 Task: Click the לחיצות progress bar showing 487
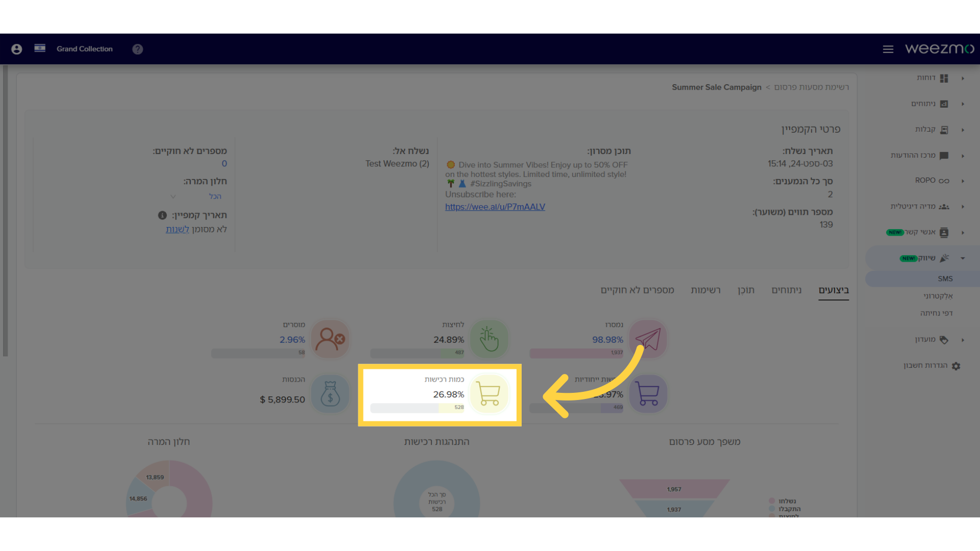coord(417,353)
